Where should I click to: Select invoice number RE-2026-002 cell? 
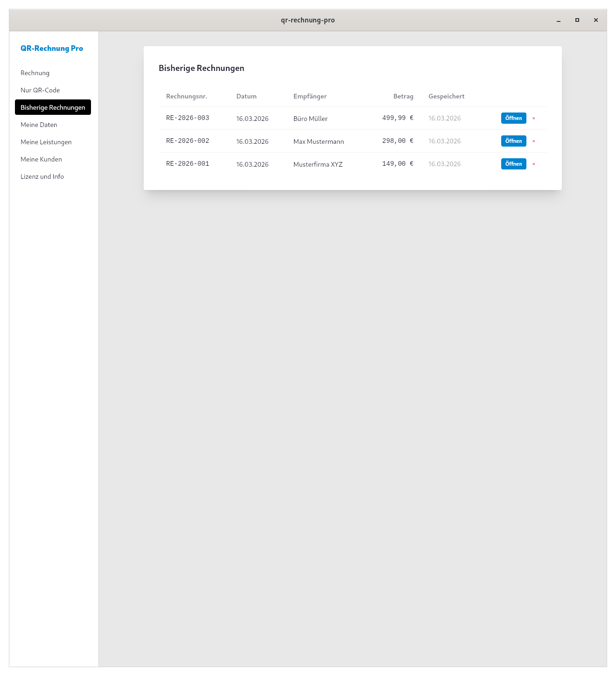coord(188,141)
